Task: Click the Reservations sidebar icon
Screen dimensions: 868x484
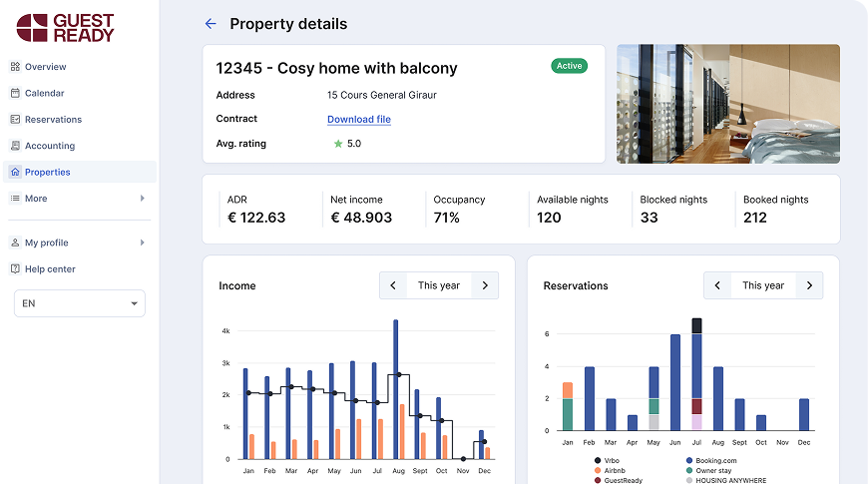Action: [16, 119]
